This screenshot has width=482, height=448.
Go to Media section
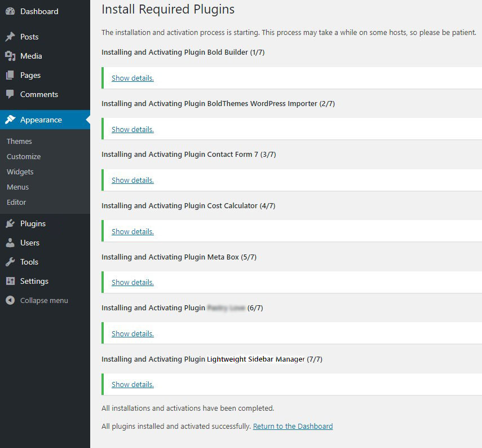click(31, 56)
